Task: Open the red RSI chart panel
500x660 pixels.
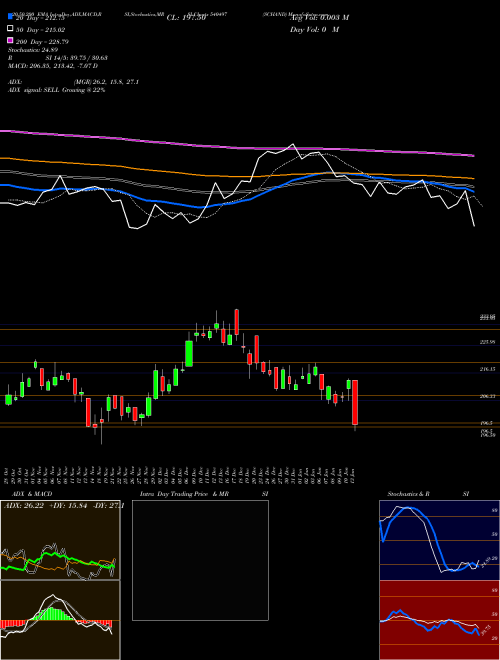Action: pyautogui.click(x=439, y=620)
